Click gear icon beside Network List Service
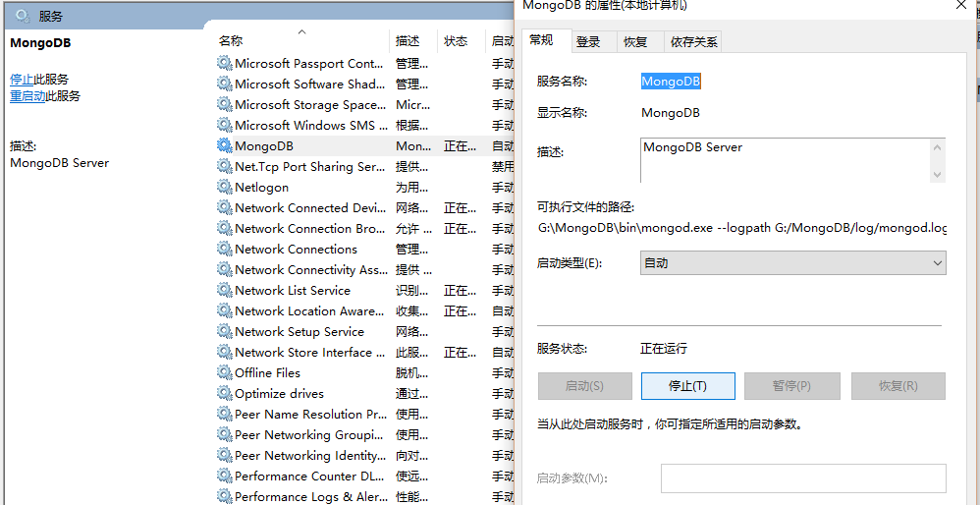The height and width of the screenshot is (505, 980). (224, 290)
